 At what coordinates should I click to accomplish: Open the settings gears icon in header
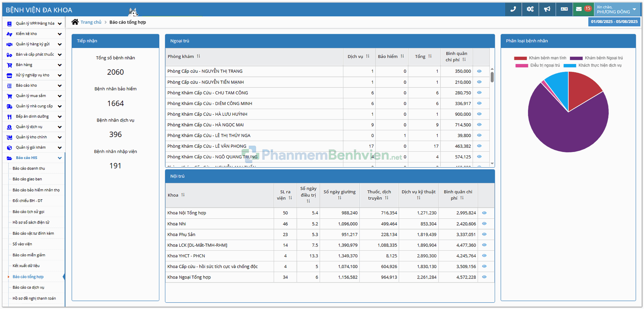530,9
